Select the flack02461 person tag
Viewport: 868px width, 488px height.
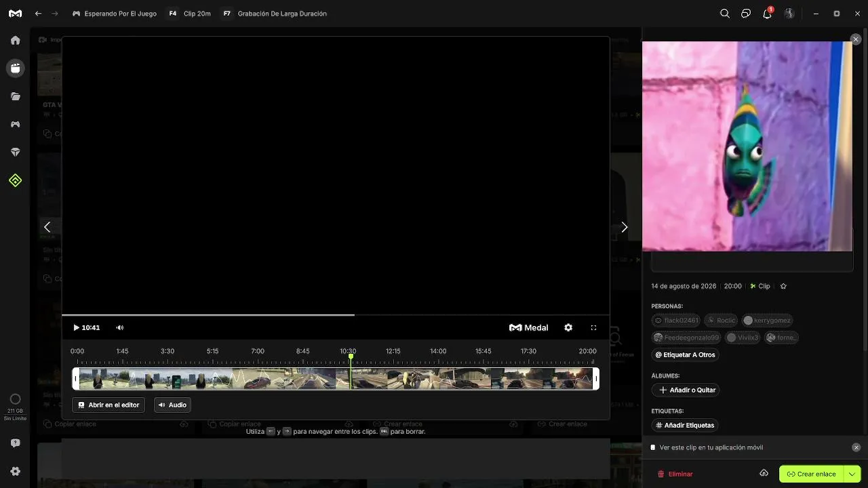click(676, 321)
